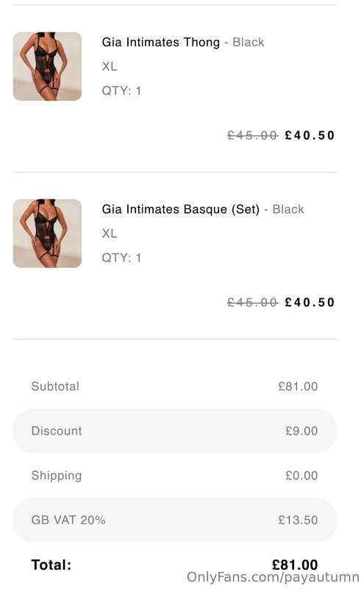Click the Total £81.00 amount

[295, 565]
